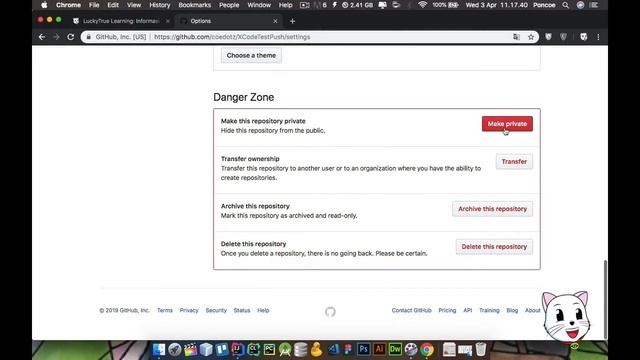Open the Contact GitHub link
The image size is (640, 360).
coord(411,310)
